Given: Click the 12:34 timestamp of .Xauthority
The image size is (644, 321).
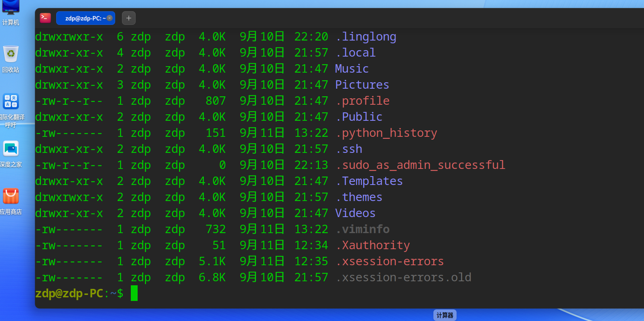Looking at the screenshot, I should tap(311, 246).
